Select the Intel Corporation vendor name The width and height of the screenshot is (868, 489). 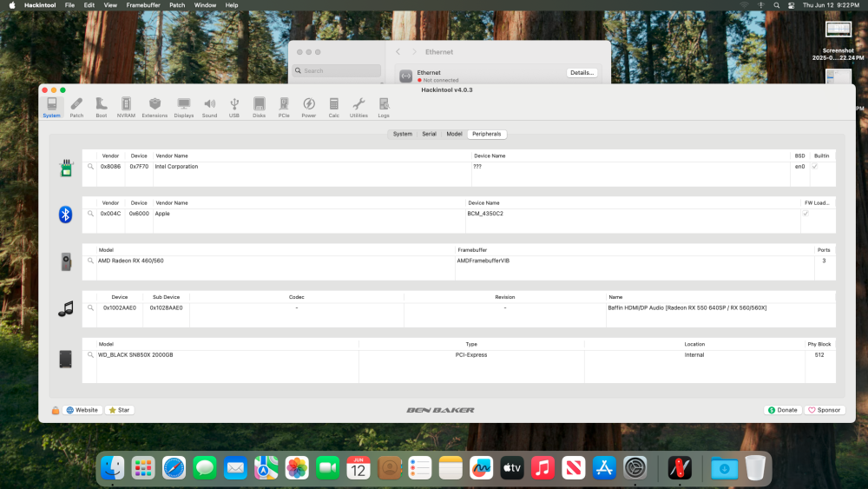(x=176, y=167)
